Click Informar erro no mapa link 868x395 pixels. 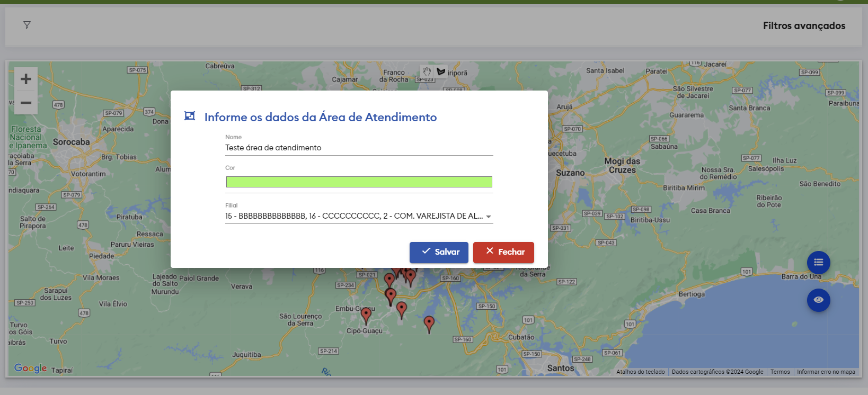pyautogui.click(x=826, y=372)
